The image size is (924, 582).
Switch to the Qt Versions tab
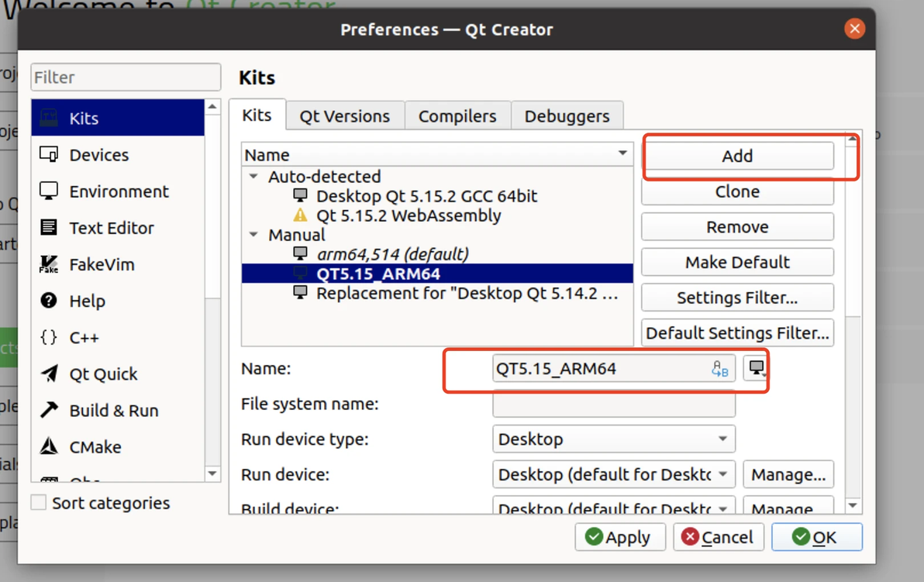pyautogui.click(x=344, y=116)
